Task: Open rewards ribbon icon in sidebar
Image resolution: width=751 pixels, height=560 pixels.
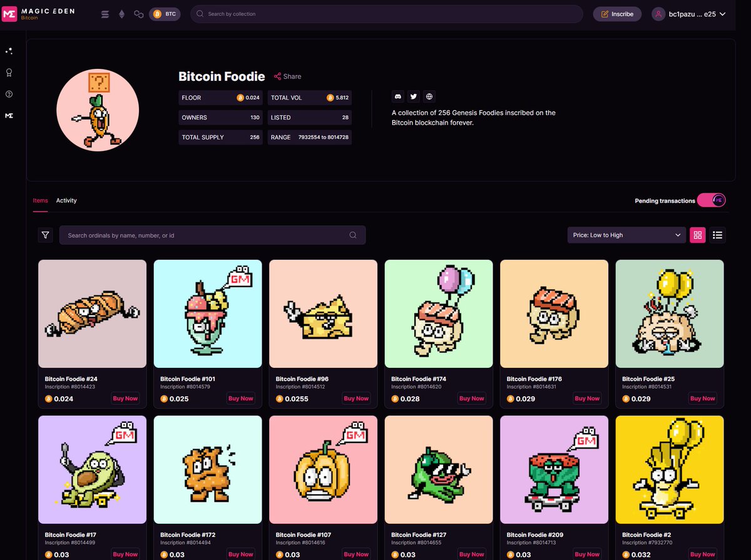Action: (x=9, y=73)
